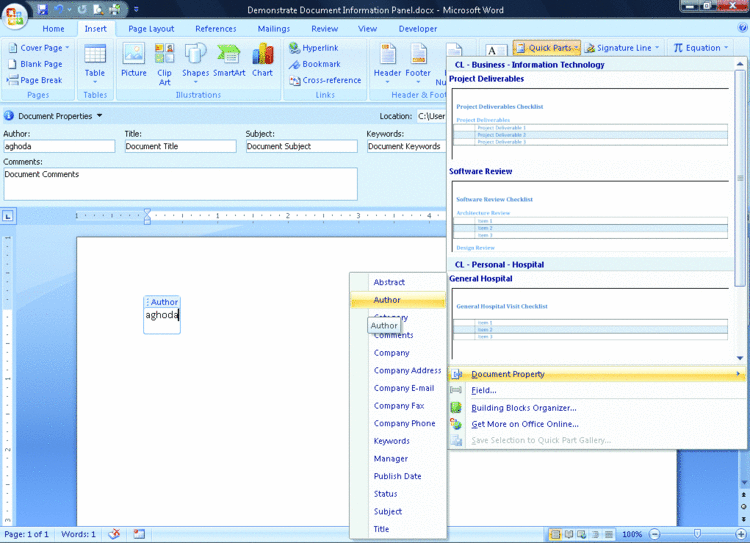
Task: Open the Mailings tab
Action: tap(274, 29)
